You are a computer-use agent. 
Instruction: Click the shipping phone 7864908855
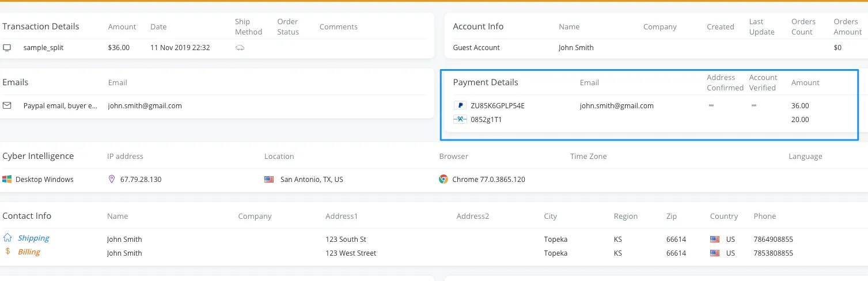773,239
